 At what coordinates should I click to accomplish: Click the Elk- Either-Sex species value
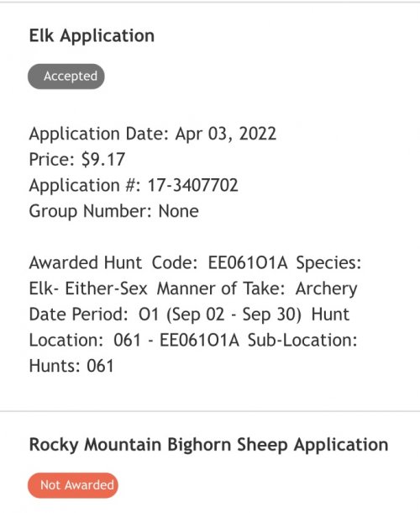tap(88, 288)
